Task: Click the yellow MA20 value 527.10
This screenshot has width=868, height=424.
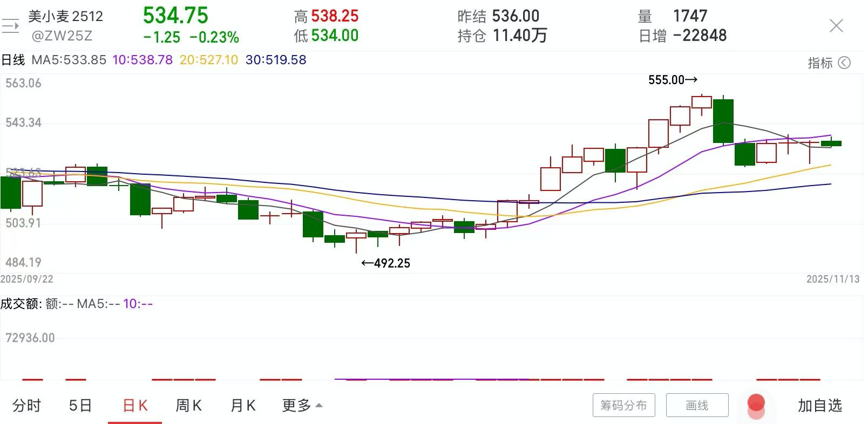Action: (x=209, y=60)
